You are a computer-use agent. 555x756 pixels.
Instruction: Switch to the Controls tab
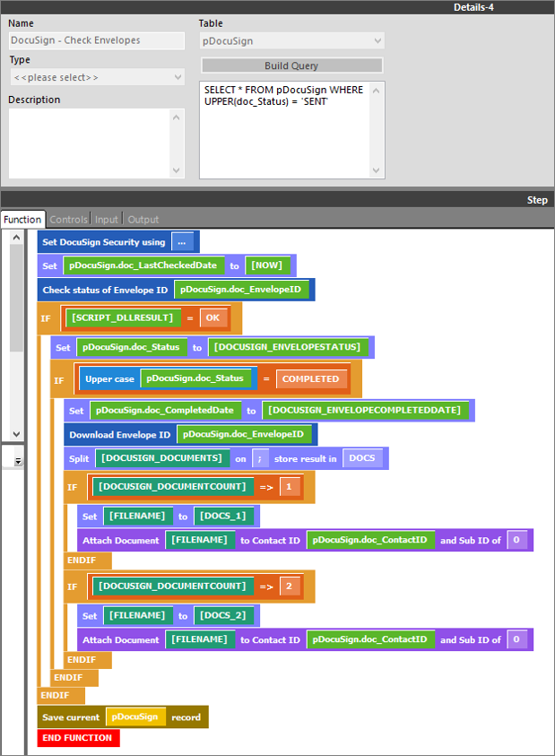point(68,220)
